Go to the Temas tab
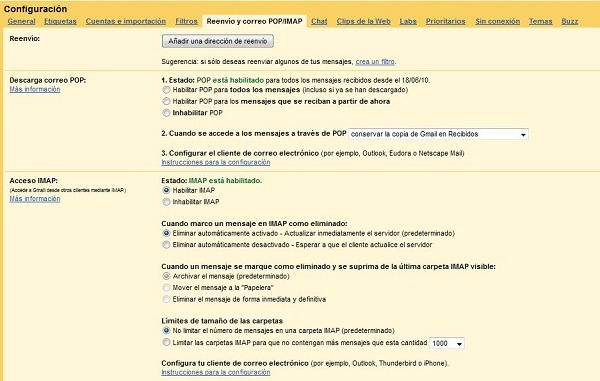This screenshot has width=600, height=381. click(x=540, y=21)
